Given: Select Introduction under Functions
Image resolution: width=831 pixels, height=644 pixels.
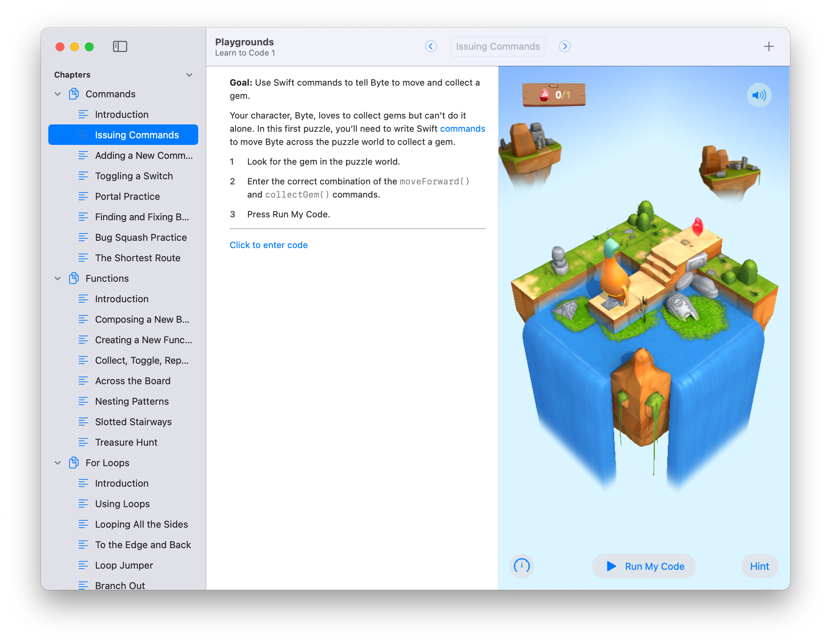Looking at the screenshot, I should [x=123, y=299].
